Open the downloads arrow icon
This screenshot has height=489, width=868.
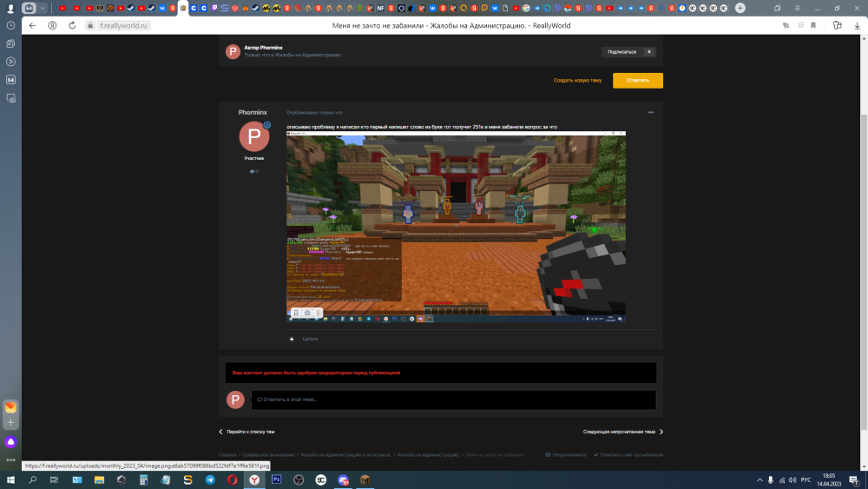click(x=857, y=25)
